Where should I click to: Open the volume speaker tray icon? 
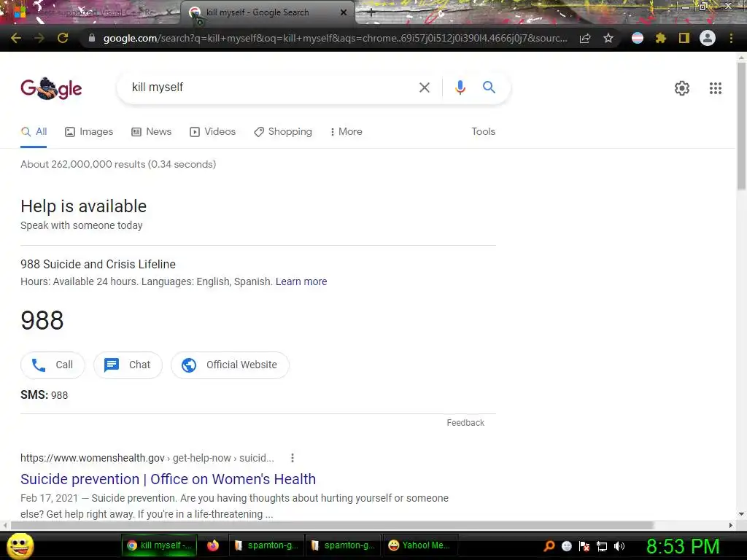(619, 546)
